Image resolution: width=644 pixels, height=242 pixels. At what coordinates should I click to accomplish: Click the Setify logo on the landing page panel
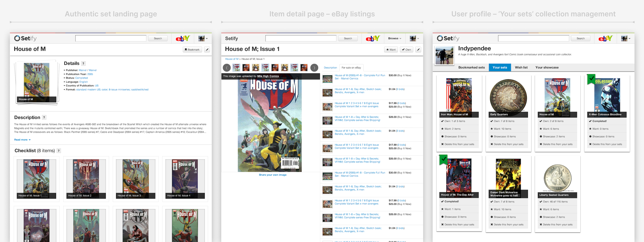pos(25,38)
